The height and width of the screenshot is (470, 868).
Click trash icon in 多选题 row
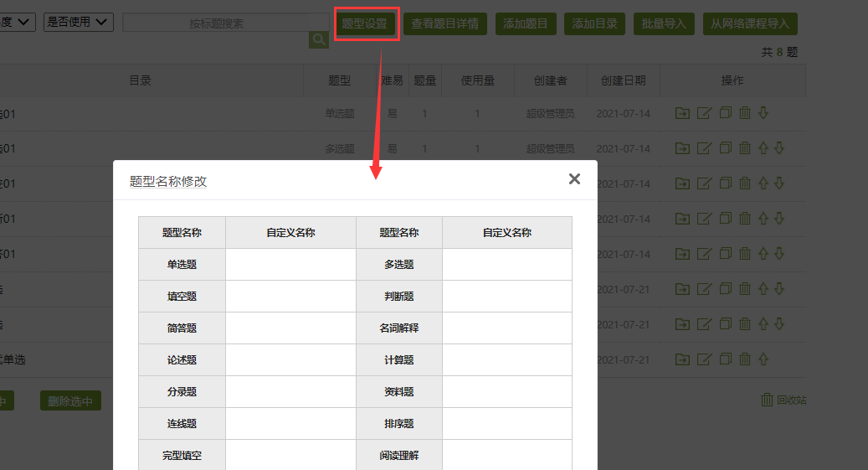[745, 148]
